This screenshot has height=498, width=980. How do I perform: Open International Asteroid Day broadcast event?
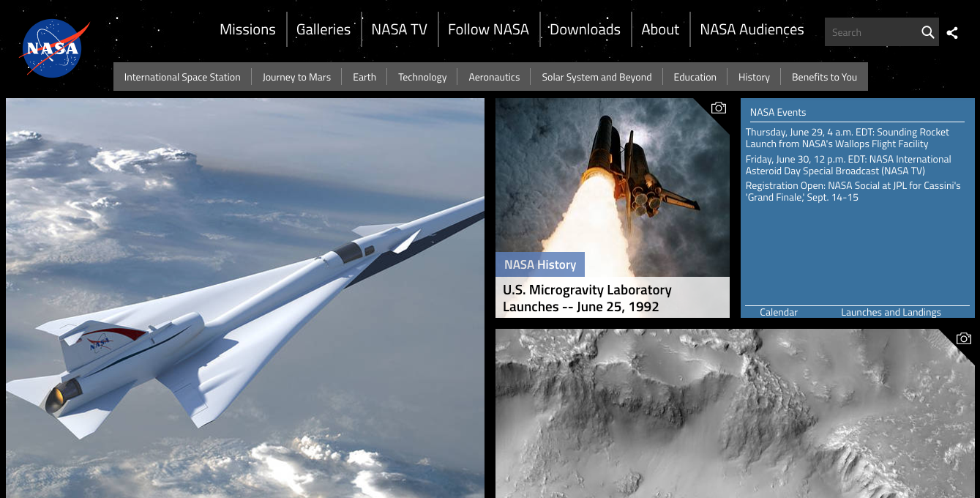point(848,165)
